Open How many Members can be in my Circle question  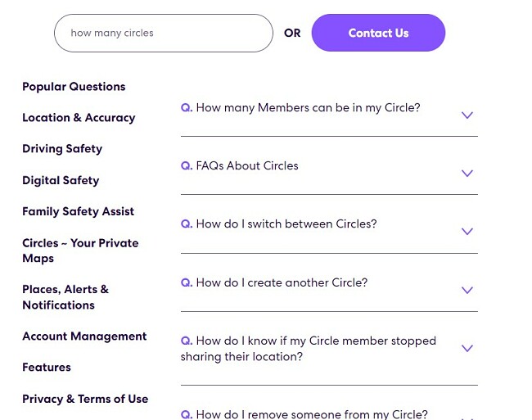tap(300, 108)
